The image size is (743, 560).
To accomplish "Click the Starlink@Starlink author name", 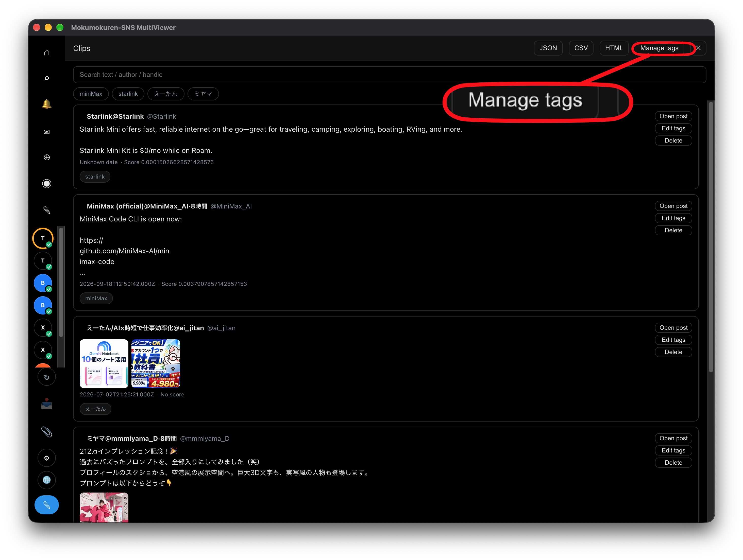I will point(115,116).
